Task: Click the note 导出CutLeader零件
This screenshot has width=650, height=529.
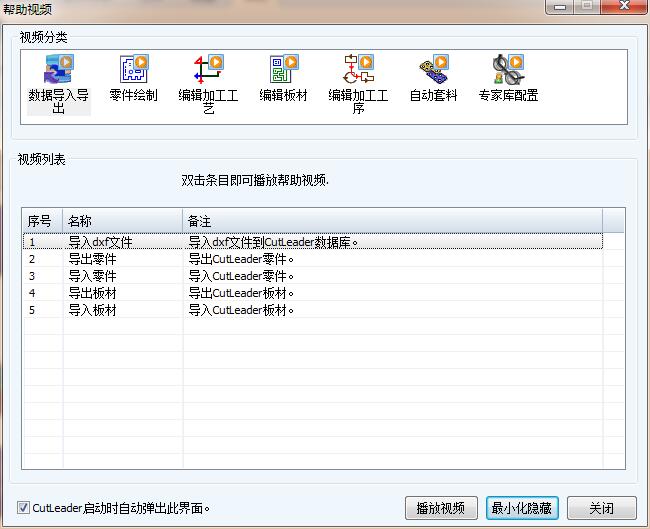Action: point(241,260)
